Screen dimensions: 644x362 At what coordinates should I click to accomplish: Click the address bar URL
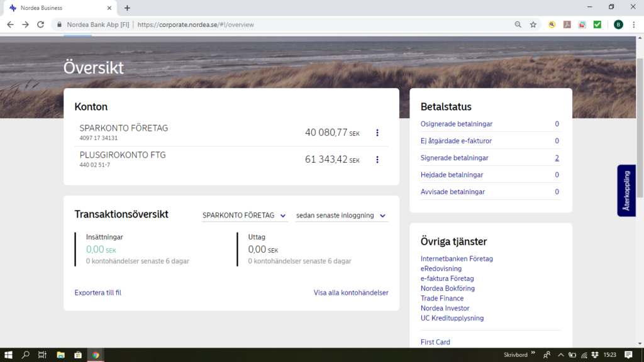tap(196, 25)
